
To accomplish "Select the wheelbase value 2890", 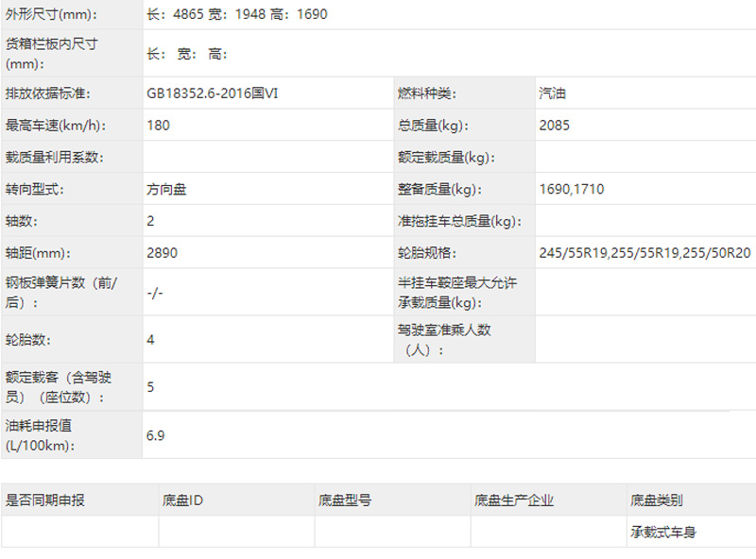I will click(162, 253).
